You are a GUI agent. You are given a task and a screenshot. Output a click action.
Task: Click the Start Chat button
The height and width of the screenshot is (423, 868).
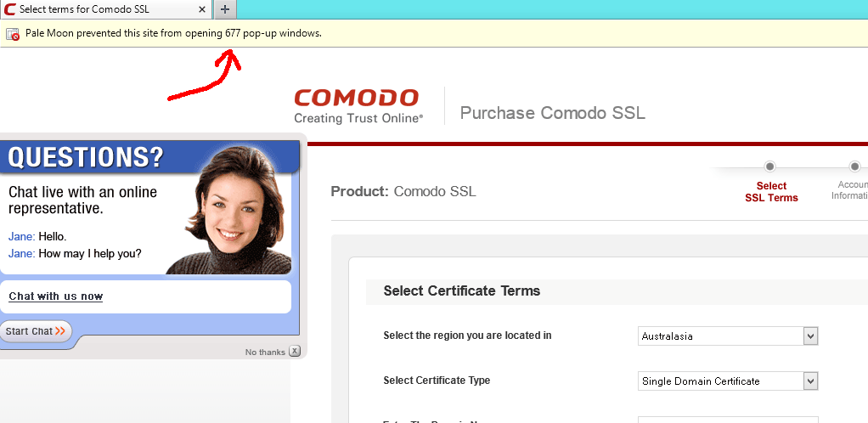[x=36, y=331]
